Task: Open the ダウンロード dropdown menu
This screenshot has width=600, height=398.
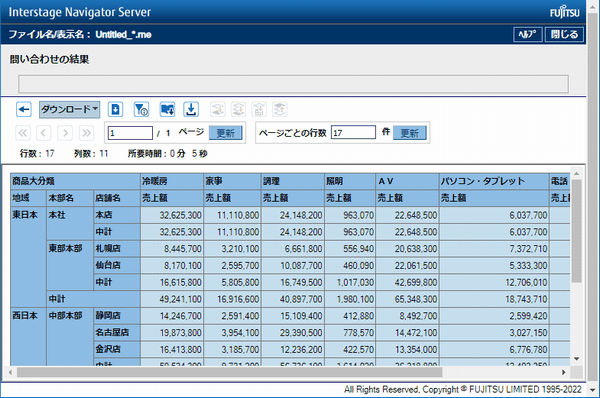Action: (x=69, y=109)
